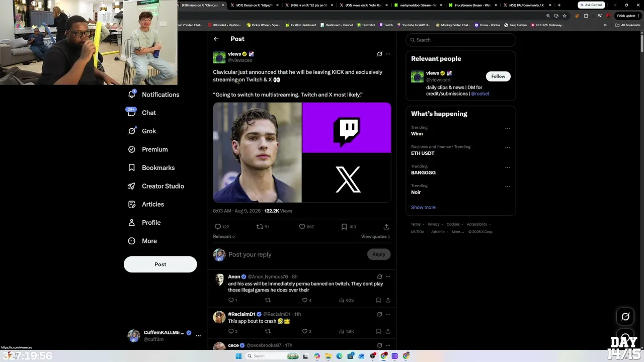Open more options for the BANGGGG trend
This screenshot has height=362, width=644.
(507, 167)
